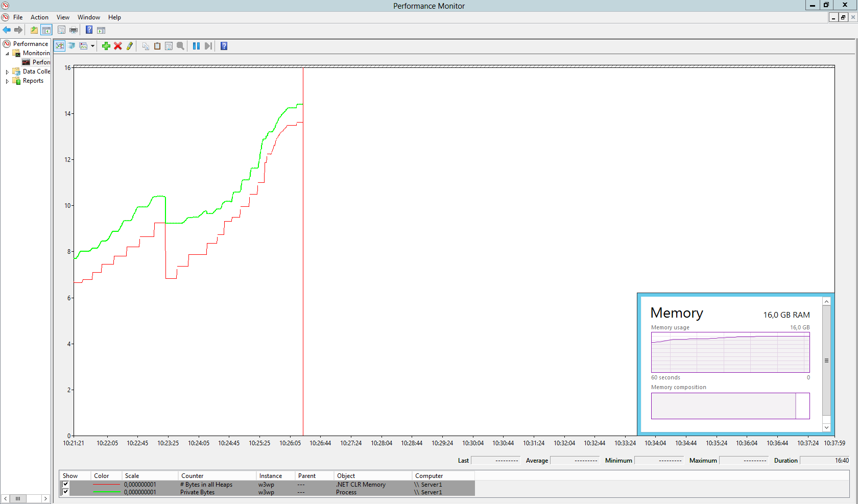
Task: Click the Paste Counter List clipboard icon
Action: tap(157, 46)
